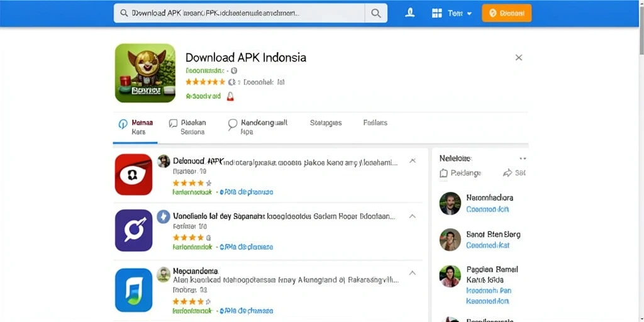The image size is (644, 322).
Task: Click the second result's blue link
Action: point(246,247)
